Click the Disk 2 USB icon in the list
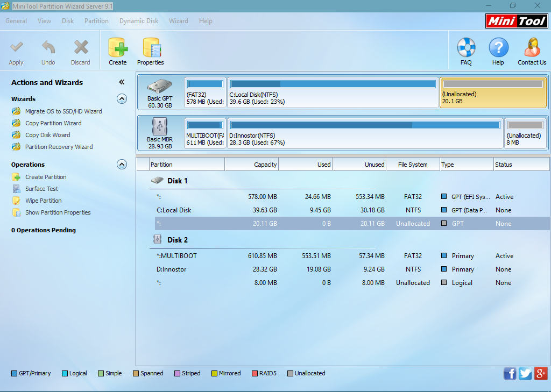The width and height of the screenshot is (551, 392). click(157, 240)
